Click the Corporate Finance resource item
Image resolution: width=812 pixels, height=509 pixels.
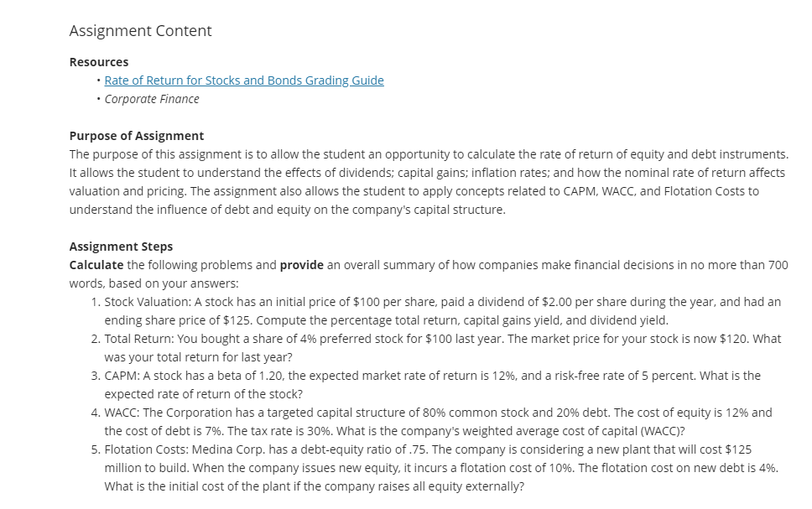click(152, 99)
